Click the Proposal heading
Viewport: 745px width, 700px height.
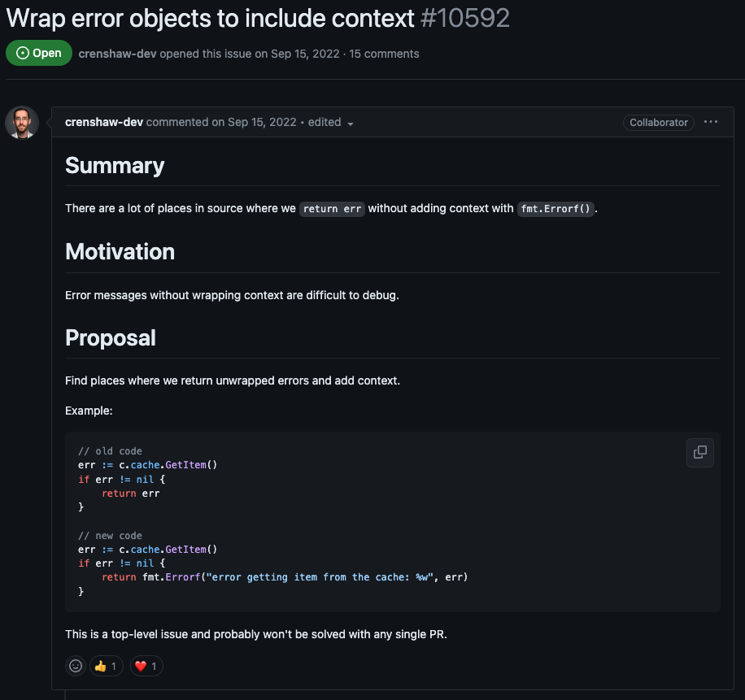(x=111, y=338)
